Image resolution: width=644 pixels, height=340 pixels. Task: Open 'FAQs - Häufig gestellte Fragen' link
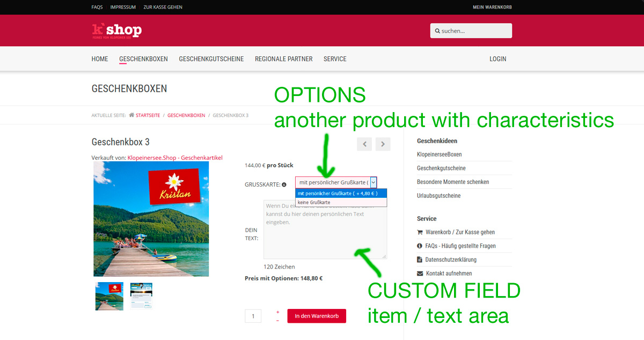coord(460,246)
